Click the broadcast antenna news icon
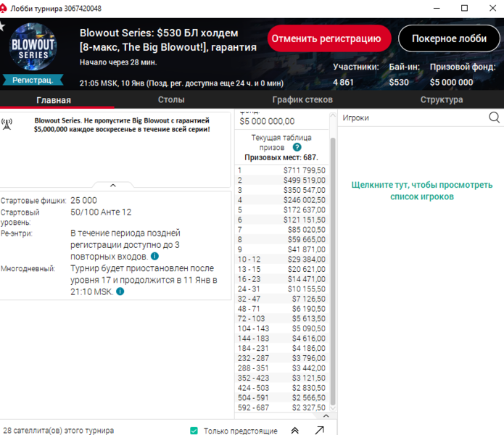The height and width of the screenshot is (435, 504). coord(7,124)
